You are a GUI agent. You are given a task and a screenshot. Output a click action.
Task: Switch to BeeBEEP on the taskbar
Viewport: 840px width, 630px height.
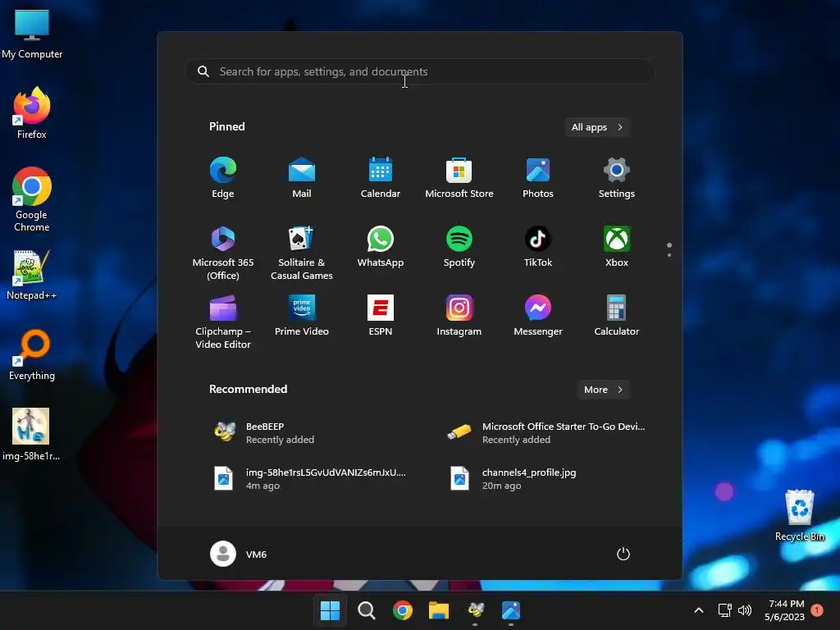coord(475,610)
